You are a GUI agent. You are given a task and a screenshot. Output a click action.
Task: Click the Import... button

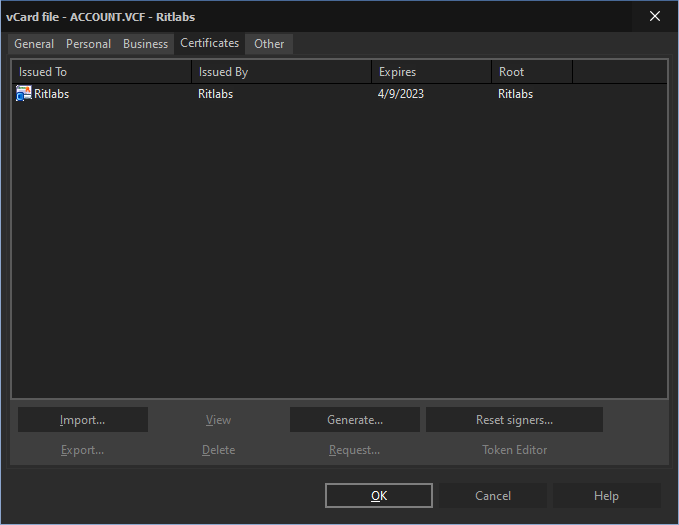(83, 420)
